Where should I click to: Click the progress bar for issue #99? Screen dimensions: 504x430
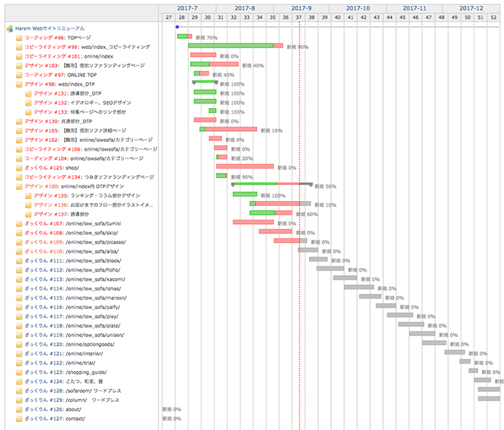(235, 45)
